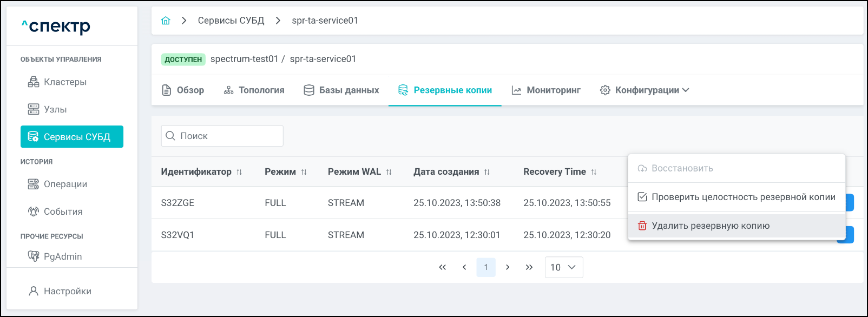Screen dimensions: 868x317
Task: Select Удалить резервную копию menu item
Action: (x=710, y=226)
